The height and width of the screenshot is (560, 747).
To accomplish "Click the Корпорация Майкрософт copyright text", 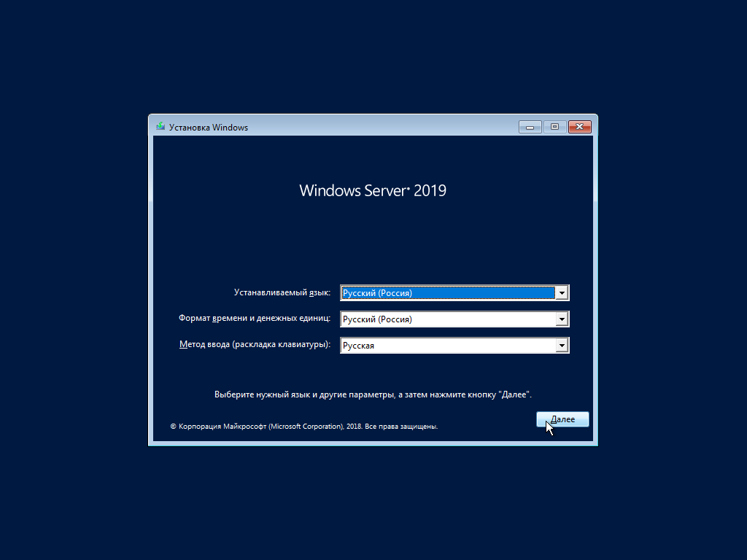I will click(304, 426).
